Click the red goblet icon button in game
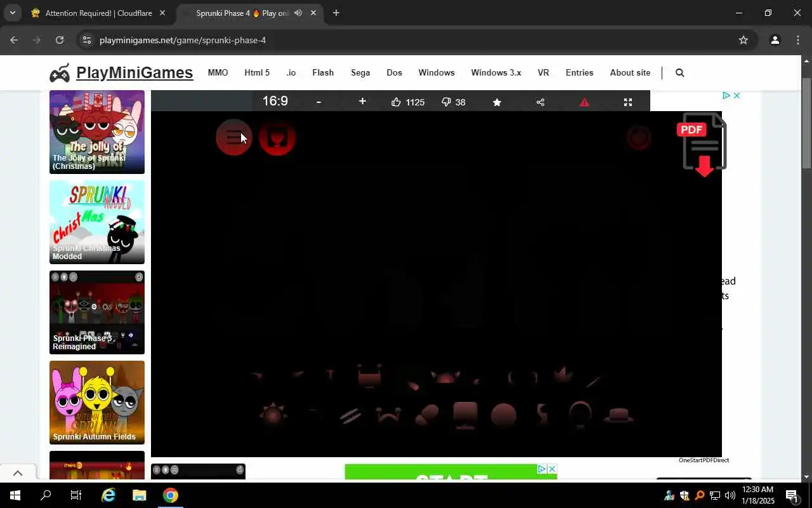Image resolution: width=812 pixels, height=508 pixels. coord(277,137)
